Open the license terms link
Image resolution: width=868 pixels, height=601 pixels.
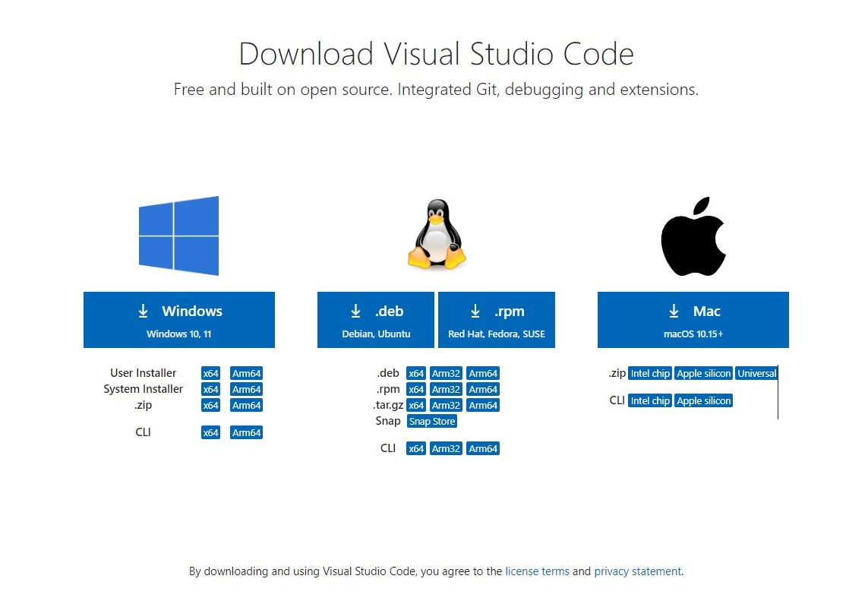pos(537,571)
